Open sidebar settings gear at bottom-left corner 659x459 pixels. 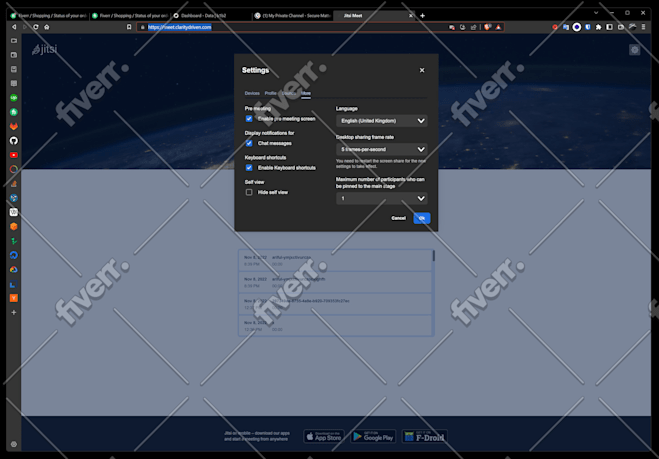click(14, 444)
